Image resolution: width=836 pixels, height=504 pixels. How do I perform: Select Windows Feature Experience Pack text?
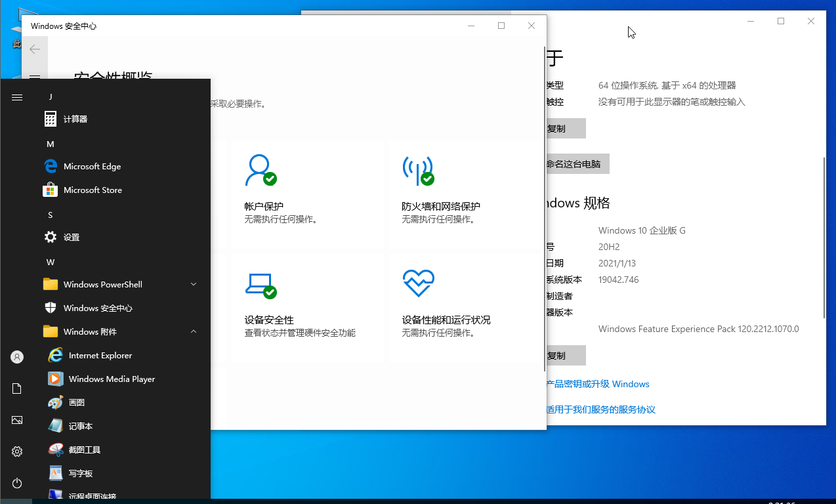coord(699,329)
